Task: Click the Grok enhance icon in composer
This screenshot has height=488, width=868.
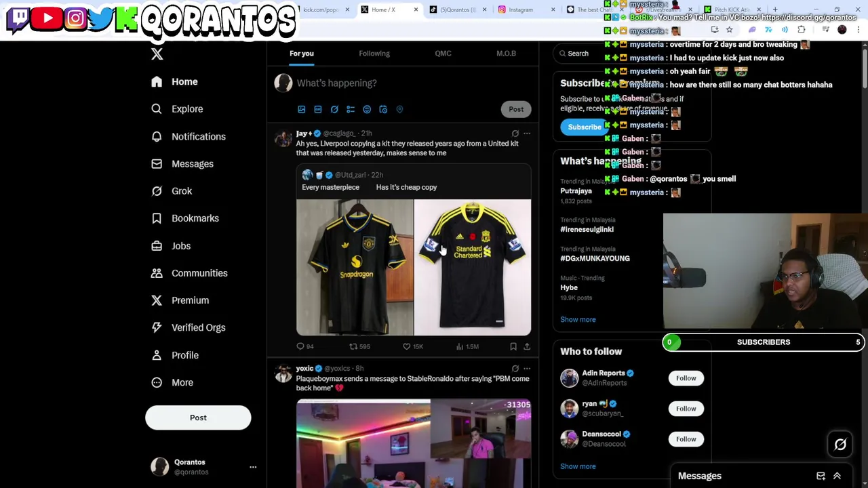Action: click(334, 109)
